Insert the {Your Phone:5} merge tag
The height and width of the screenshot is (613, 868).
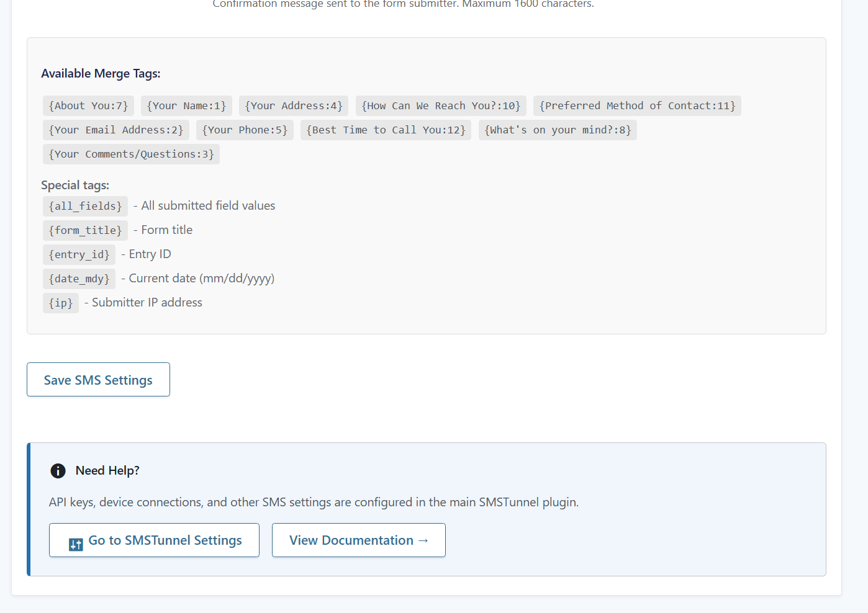tap(245, 130)
